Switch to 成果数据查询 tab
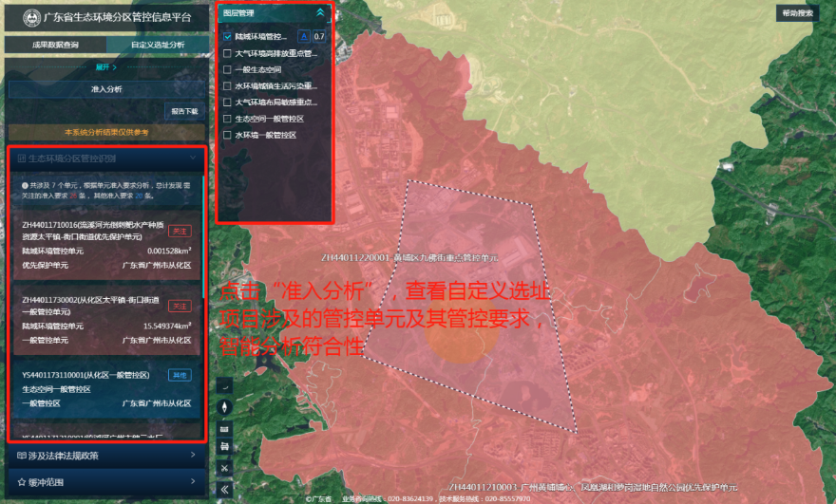 [54, 44]
